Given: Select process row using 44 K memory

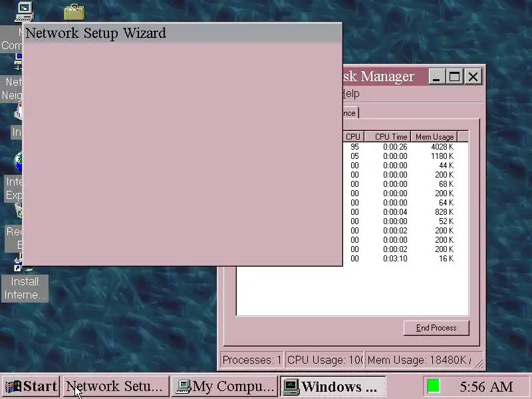Looking at the screenshot, I should pos(406,166).
